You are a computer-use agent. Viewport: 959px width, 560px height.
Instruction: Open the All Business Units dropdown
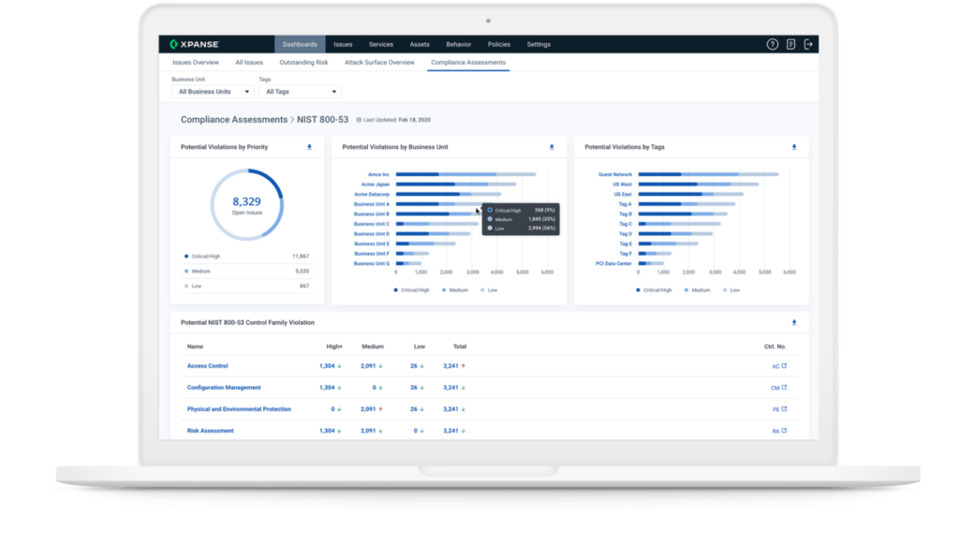pyautogui.click(x=211, y=91)
